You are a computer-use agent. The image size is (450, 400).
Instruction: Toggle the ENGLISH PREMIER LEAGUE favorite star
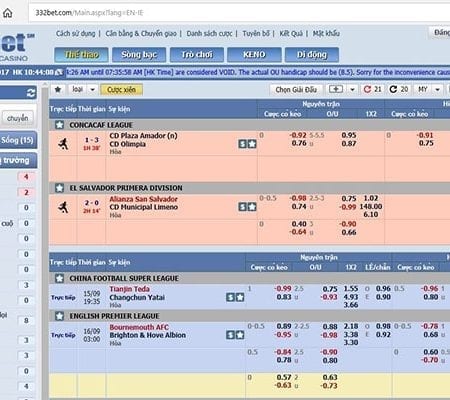(59, 316)
